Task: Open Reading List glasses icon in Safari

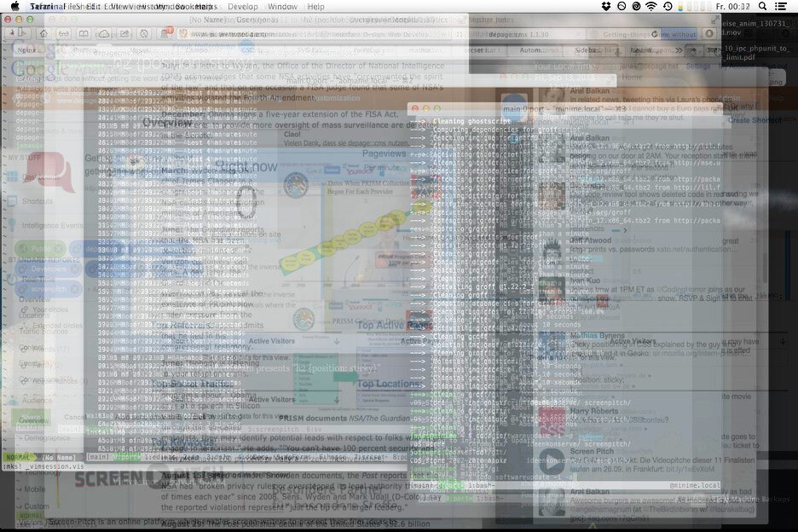Action: pyautogui.click(x=63, y=33)
